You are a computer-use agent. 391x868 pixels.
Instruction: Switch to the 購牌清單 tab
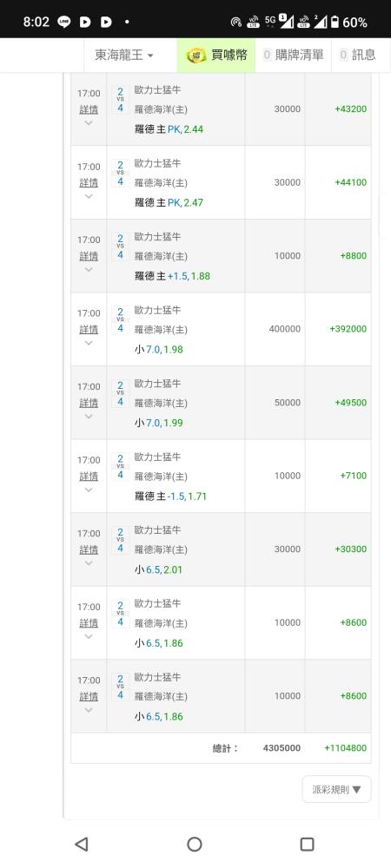(x=293, y=55)
